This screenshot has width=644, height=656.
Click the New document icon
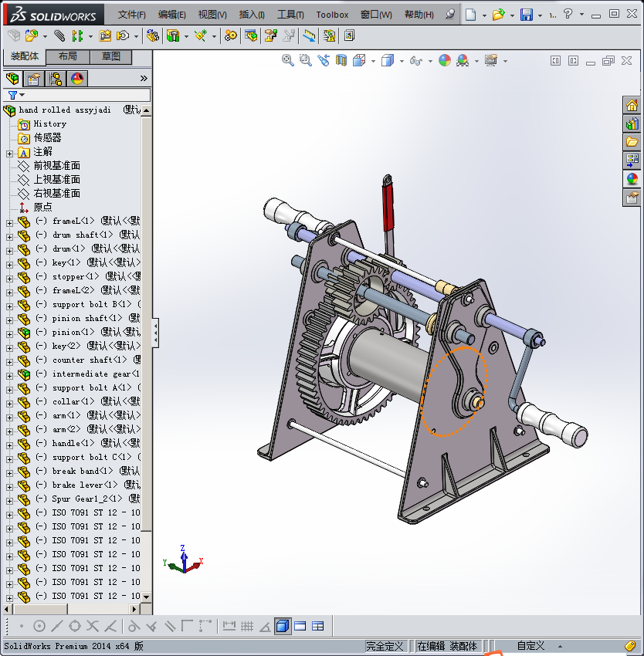470,15
